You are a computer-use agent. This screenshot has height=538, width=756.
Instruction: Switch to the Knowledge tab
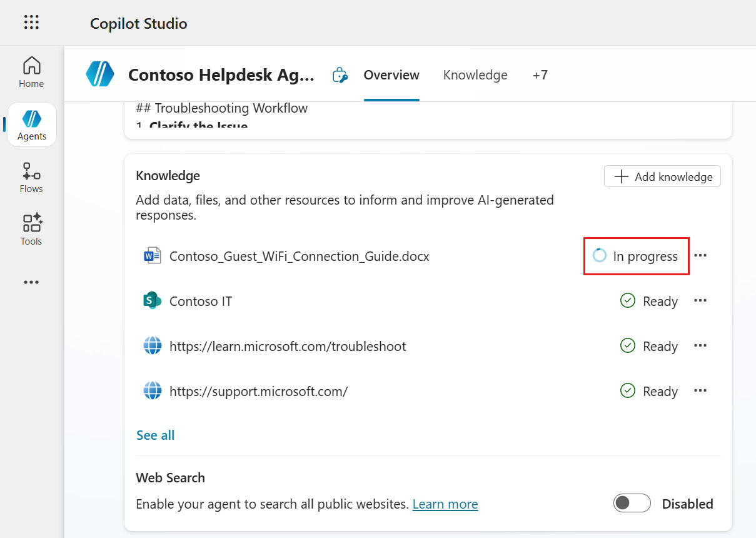(x=475, y=75)
